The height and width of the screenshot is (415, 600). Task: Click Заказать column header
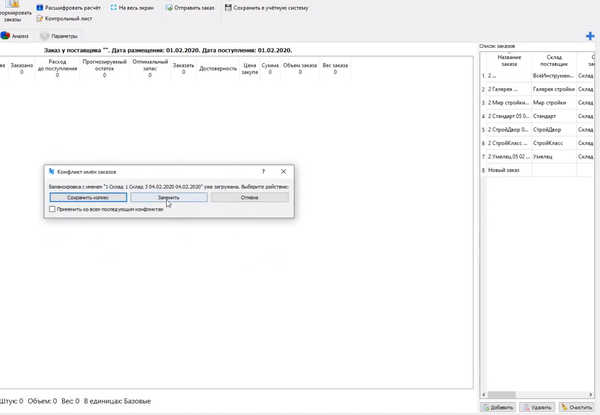coord(183,68)
